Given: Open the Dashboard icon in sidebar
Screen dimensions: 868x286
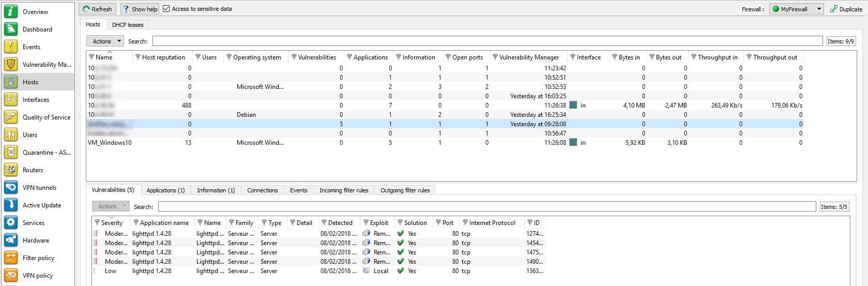Looking at the screenshot, I should coord(11,29).
